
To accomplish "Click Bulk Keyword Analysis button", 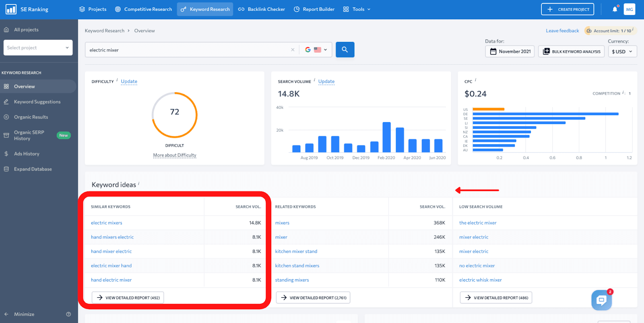I will point(572,51).
